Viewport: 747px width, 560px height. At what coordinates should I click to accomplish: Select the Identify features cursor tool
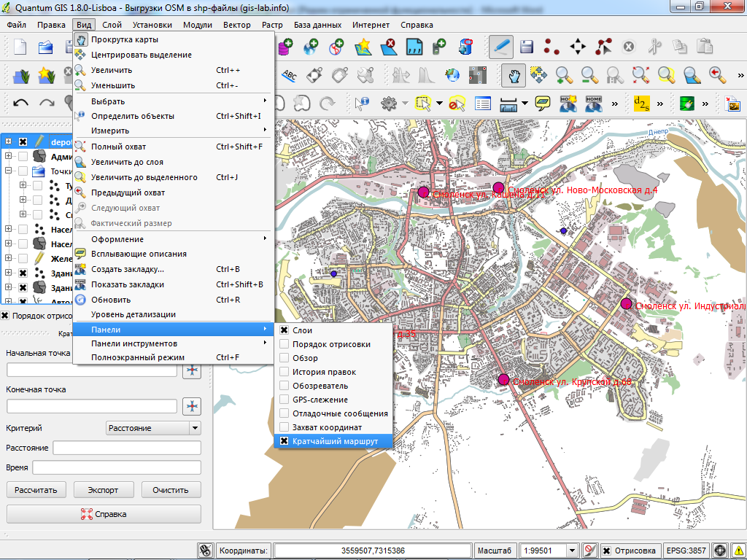363,104
